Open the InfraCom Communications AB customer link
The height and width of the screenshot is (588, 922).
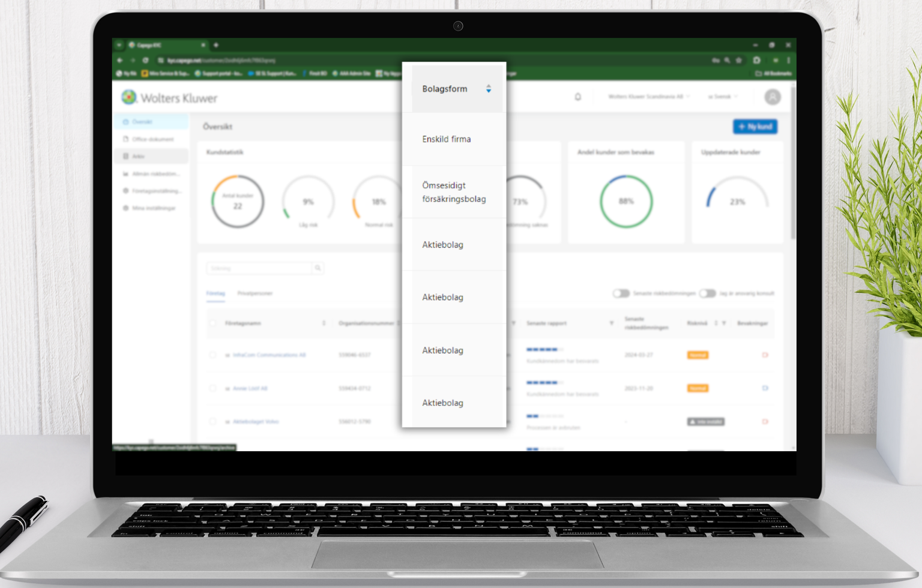click(269, 355)
